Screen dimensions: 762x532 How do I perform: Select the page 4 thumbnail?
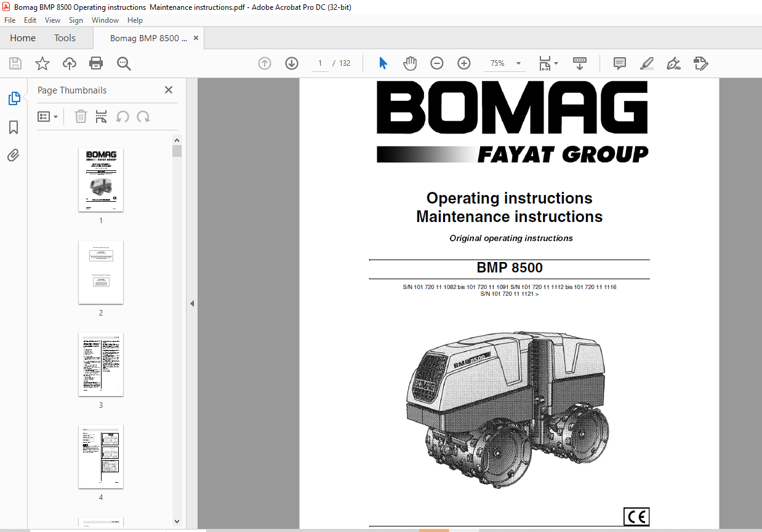click(101, 457)
